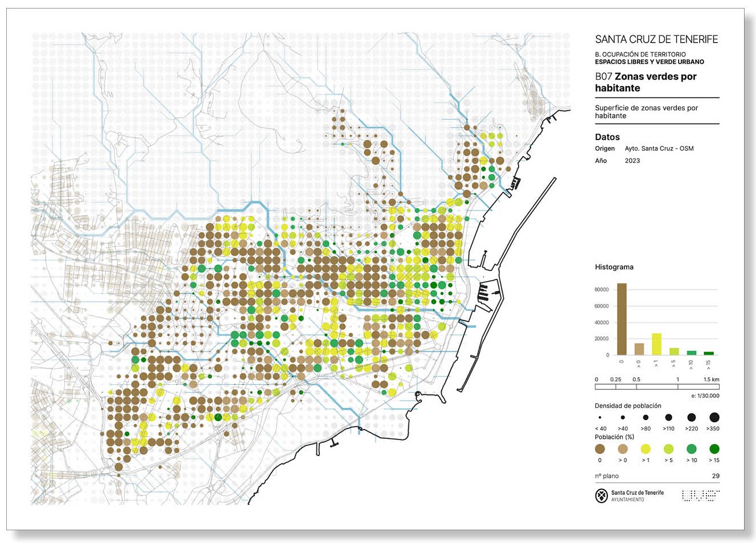This screenshot has height=543, width=756.
Task: Click the Ayto. Santa Cruz - OSM source text
Action: click(x=659, y=149)
